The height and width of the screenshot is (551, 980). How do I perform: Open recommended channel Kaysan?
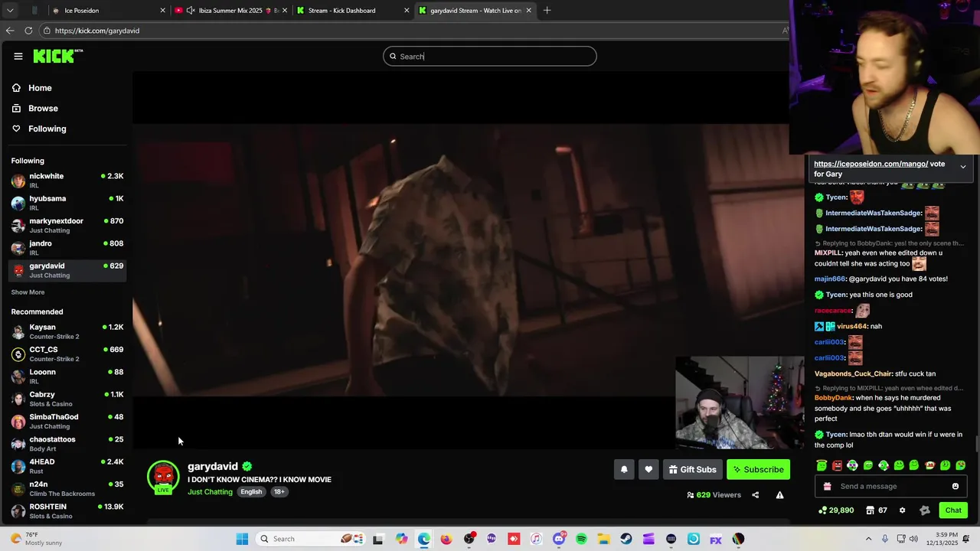click(67, 331)
